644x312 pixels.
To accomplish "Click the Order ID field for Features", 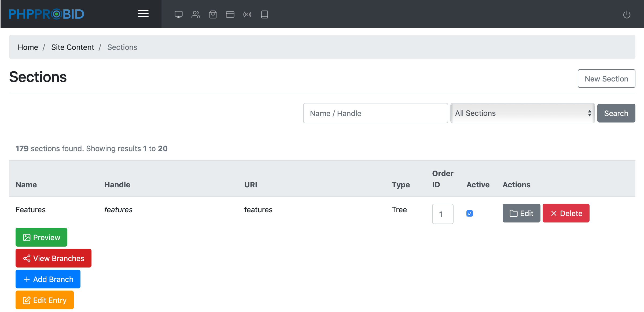I will pyautogui.click(x=443, y=214).
